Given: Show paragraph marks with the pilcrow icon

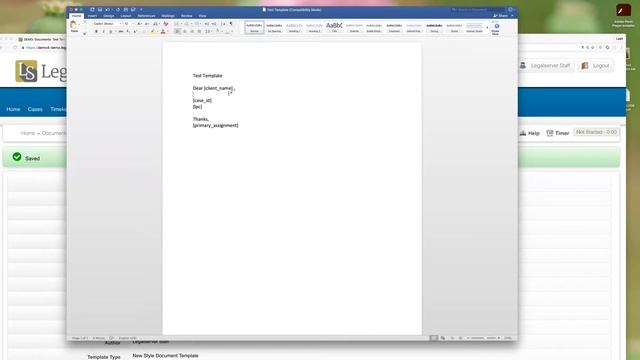Looking at the screenshot, I should point(231,24).
